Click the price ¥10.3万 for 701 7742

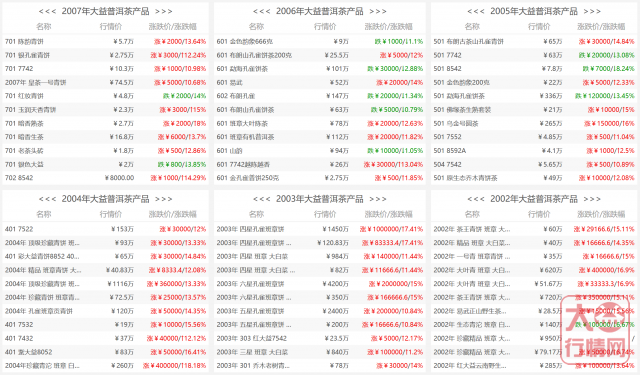(122, 69)
